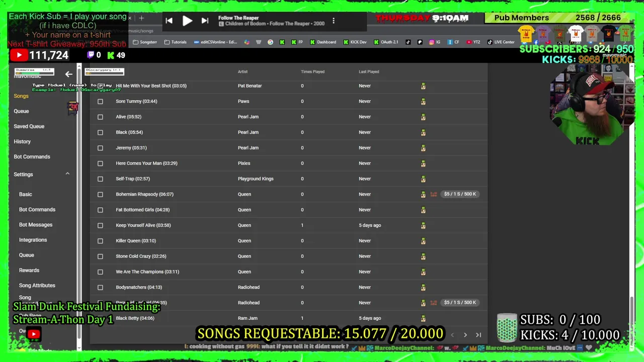Select checkbox for Bohemian Rhapsody
Screen dimensions: 644x362
tap(100, 195)
